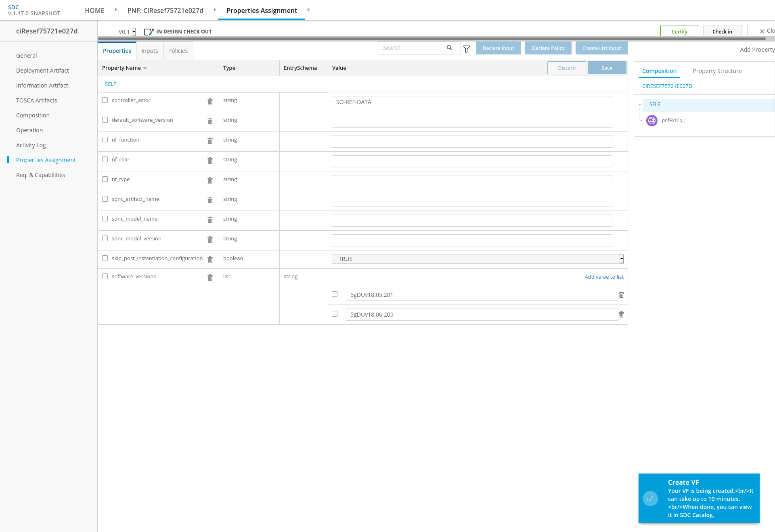Check the box beside 5gDUv18.05.201
This screenshot has width=775, height=532.
(335, 294)
